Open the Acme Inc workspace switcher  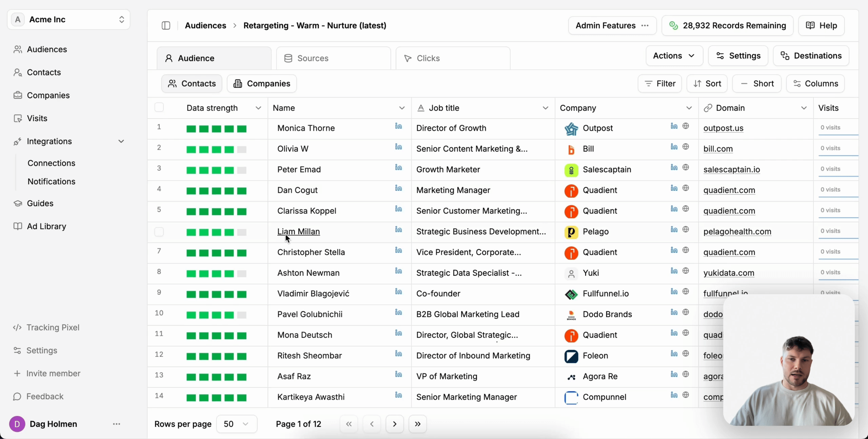68,20
